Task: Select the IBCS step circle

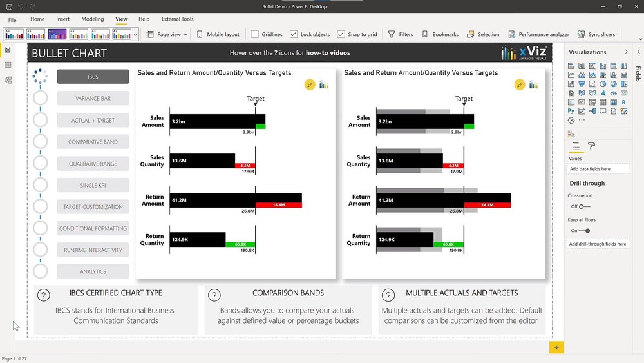Action: (x=40, y=76)
